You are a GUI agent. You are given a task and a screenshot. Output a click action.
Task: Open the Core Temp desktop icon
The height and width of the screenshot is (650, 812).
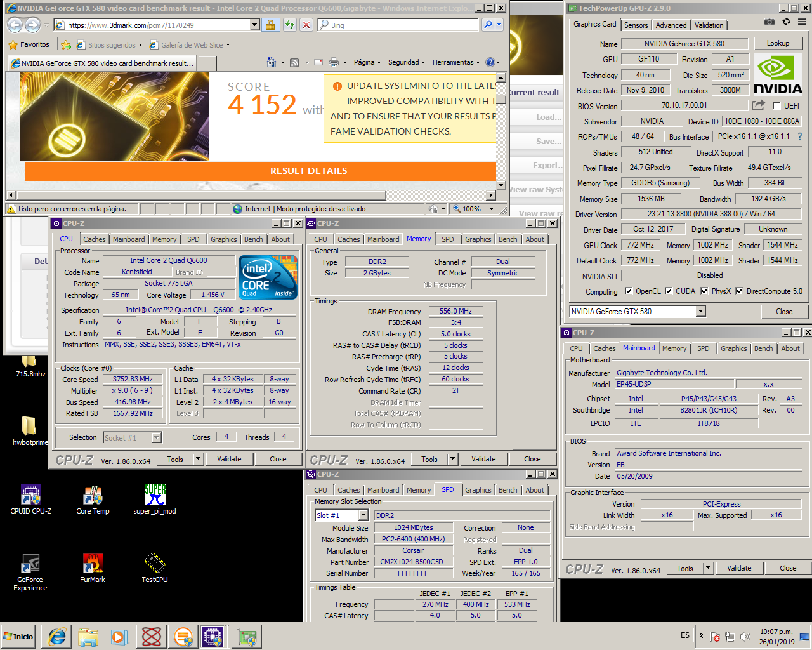pyautogui.click(x=93, y=500)
